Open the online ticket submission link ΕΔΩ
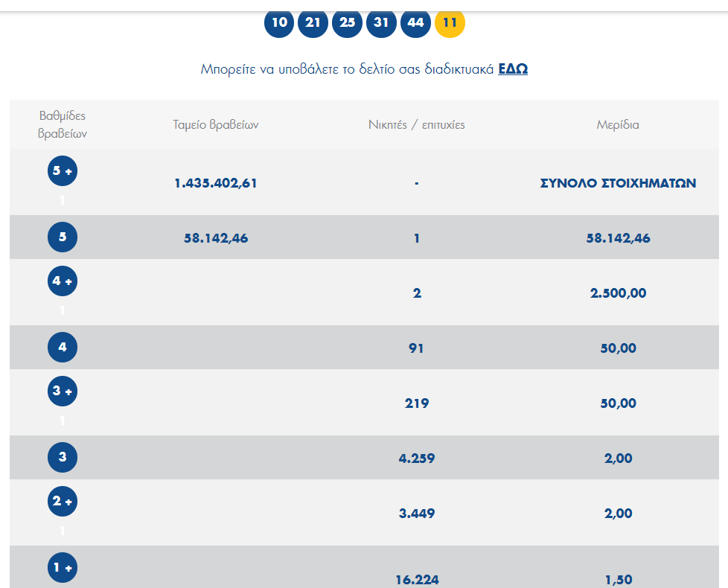Image resolution: width=728 pixels, height=588 pixels. pyautogui.click(x=513, y=69)
